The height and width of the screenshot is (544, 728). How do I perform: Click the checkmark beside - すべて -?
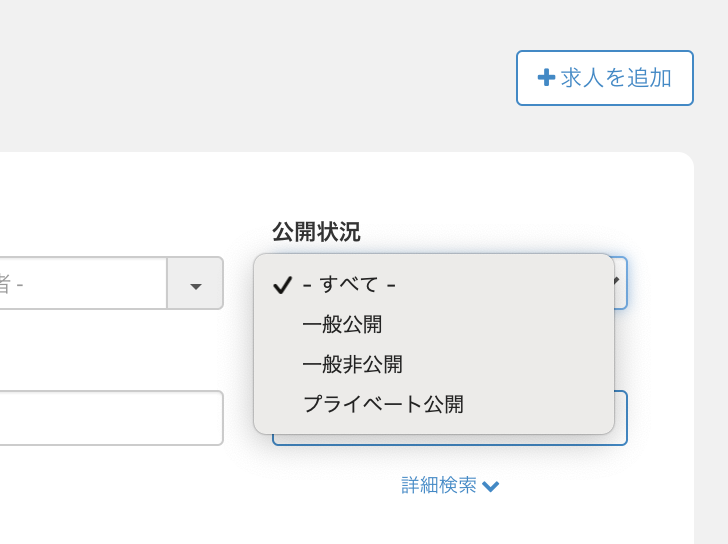click(282, 285)
